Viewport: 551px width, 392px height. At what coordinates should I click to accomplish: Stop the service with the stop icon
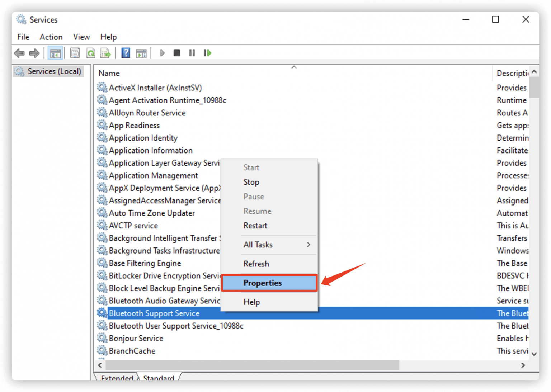(176, 53)
